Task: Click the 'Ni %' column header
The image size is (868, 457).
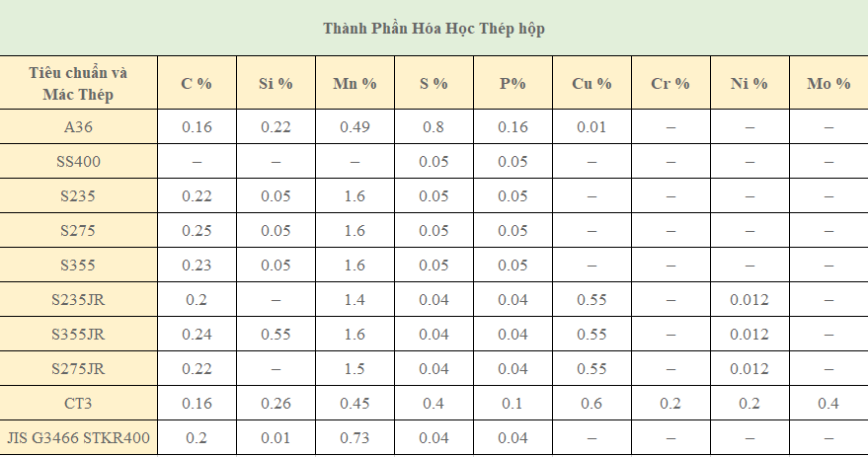Action: [x=750, y=84]
